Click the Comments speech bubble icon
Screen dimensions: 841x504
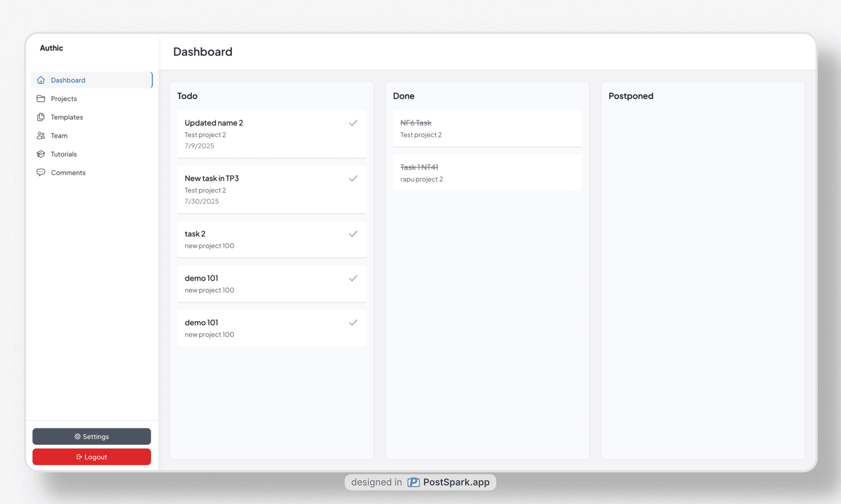[41, 172]
